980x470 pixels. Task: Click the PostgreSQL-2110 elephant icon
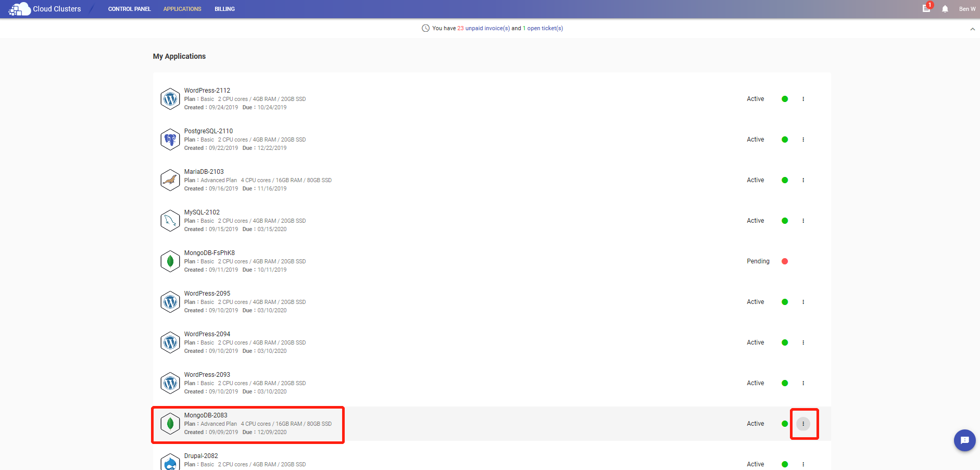170,139
